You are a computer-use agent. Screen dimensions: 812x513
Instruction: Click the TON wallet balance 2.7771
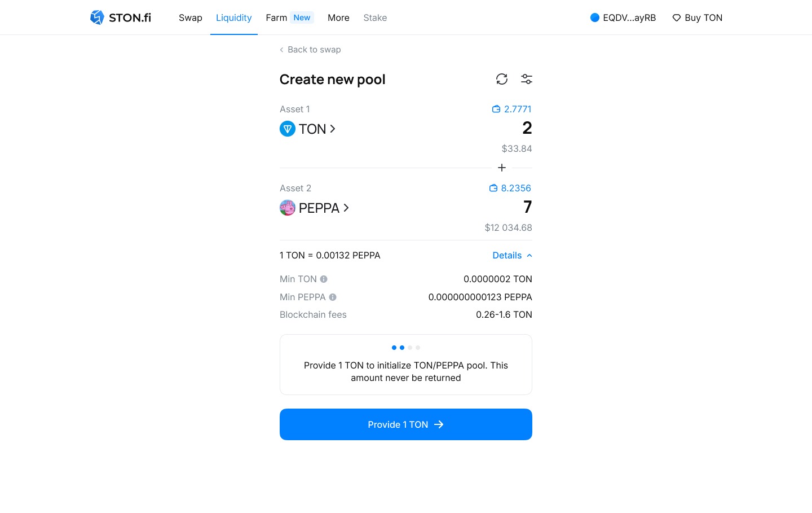click(x=511, y=109)
